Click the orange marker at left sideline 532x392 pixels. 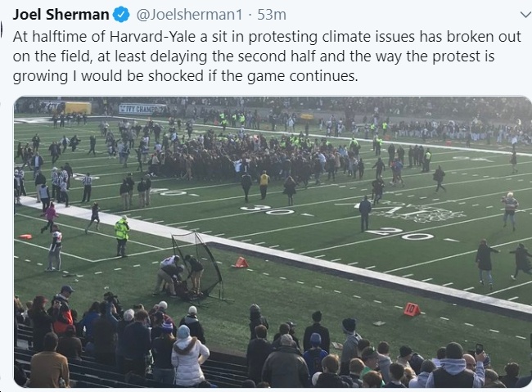[25, 237]
